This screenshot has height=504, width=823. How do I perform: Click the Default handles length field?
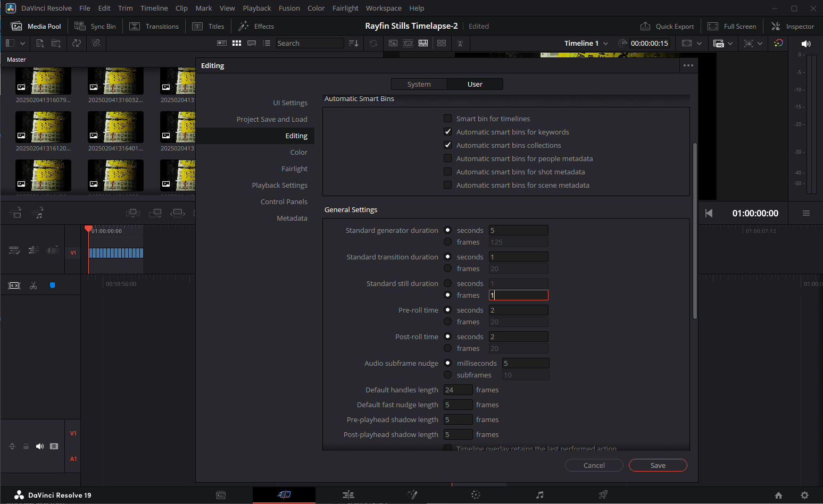pyautogui.click(x=458, y=390)
